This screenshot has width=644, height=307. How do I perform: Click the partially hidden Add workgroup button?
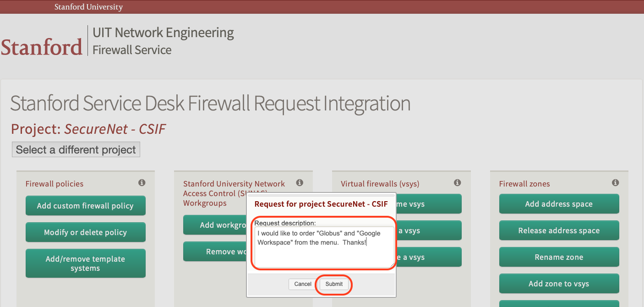[x=215, y=225]
